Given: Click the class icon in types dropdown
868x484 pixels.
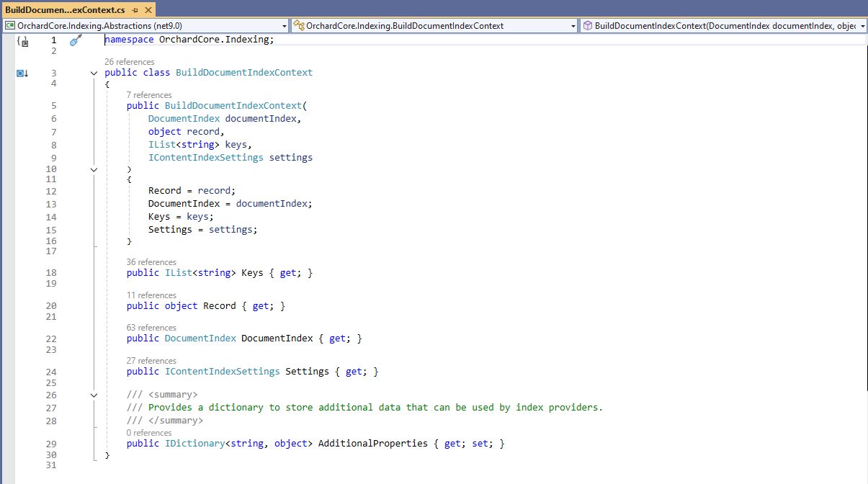Looking at the screenshot, I should [x=299, y=26].
